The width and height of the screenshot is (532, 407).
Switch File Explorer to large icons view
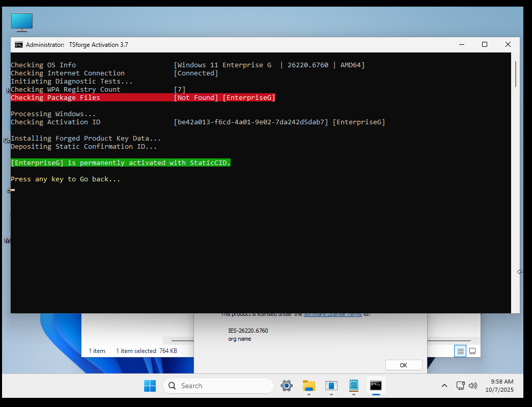click(472, 351)
